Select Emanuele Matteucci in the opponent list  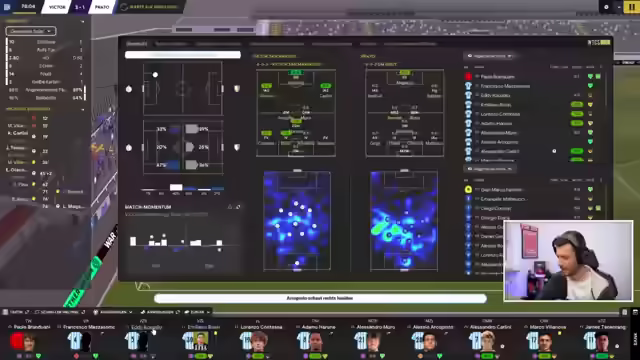tap(503, 199)
